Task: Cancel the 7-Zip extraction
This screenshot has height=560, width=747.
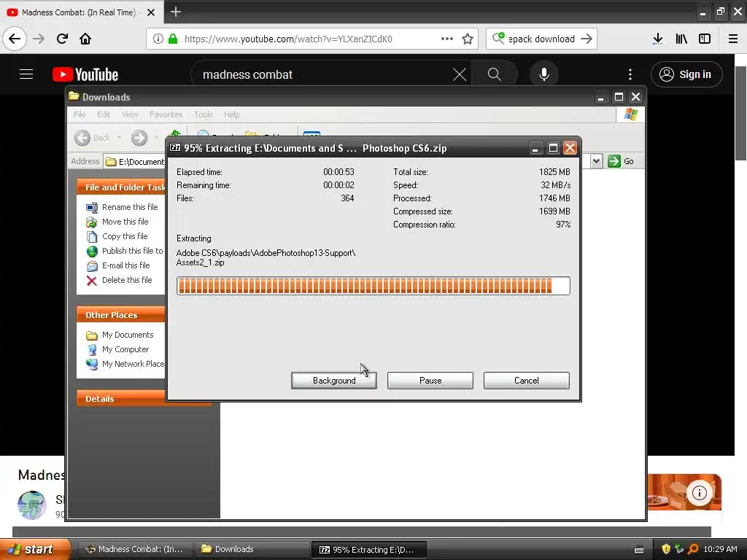Action: [x=527, y=381]
